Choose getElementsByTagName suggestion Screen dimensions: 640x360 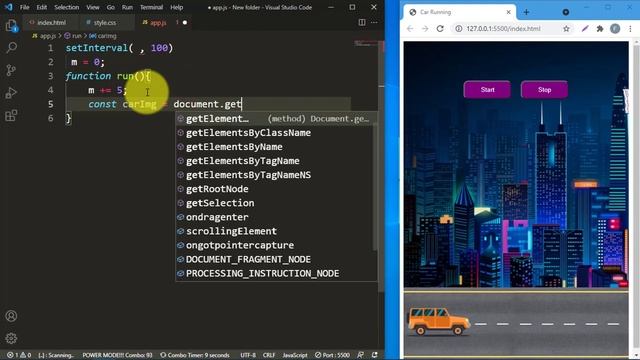click(276, 161)
